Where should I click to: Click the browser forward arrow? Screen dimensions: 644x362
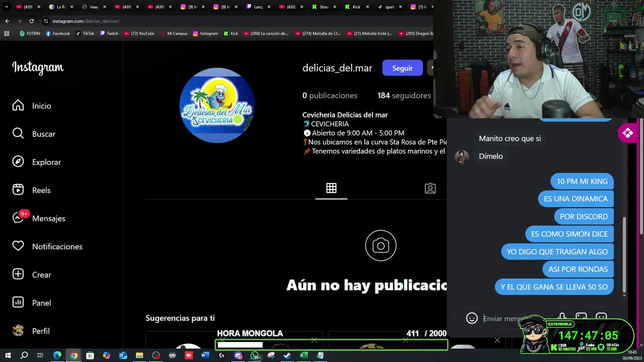coord(19,21)
